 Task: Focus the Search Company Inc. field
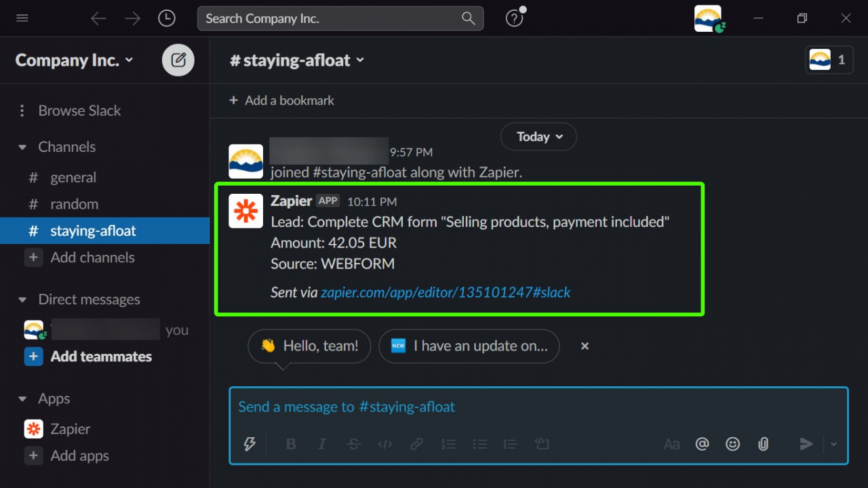pyautogui.click(x=340, y=18)
